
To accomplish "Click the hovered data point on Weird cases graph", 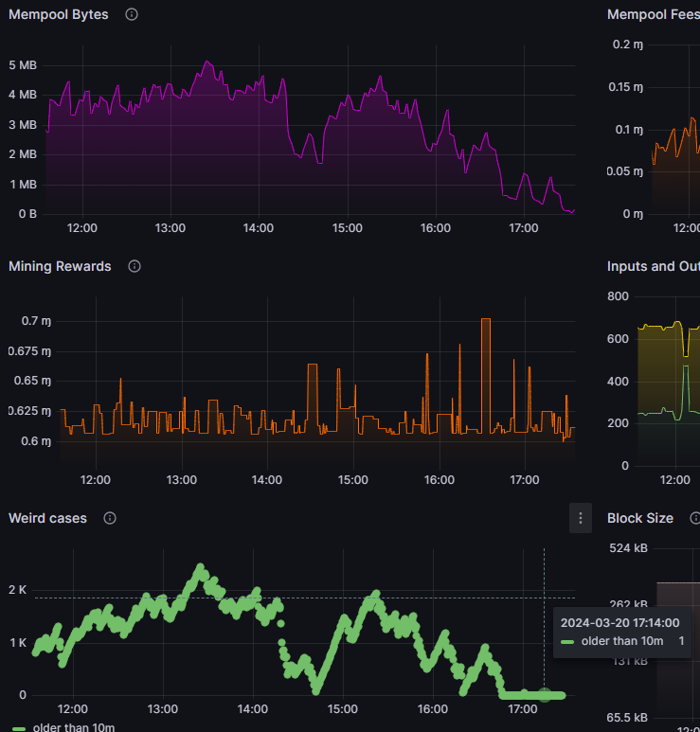I will click(545, 695).
